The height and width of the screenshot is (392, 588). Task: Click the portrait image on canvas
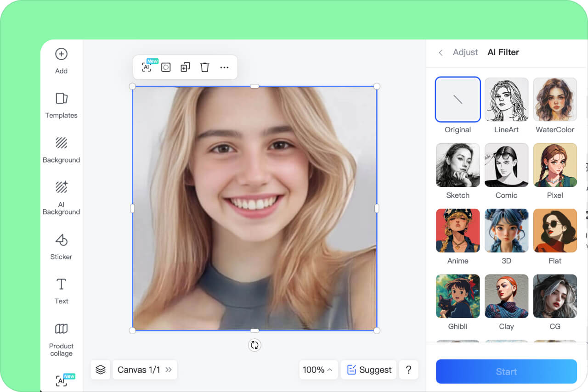tap(254, 208)
